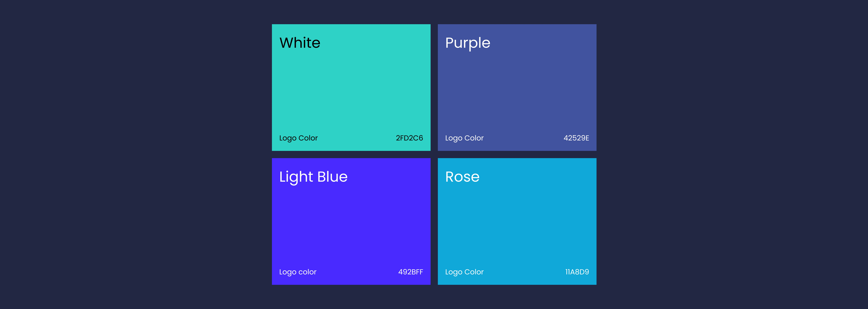Click hex code 2FD2C6
Viewport: 868px width, 309px height.
coord(409,138)
